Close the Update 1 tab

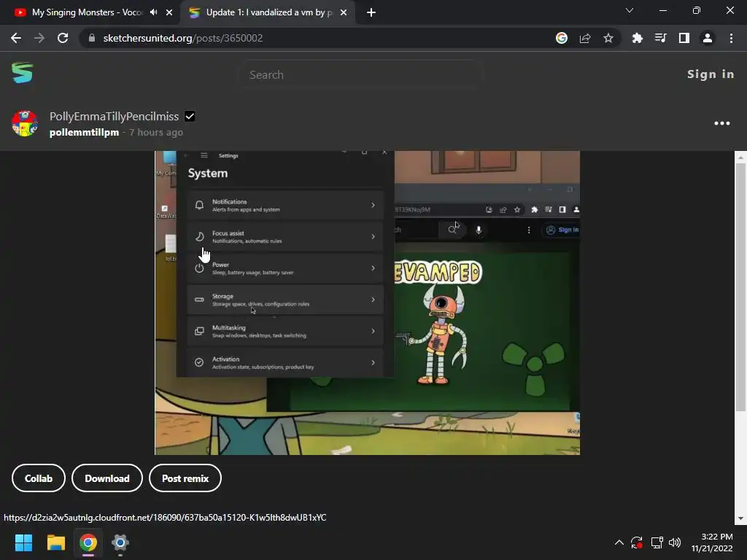pyautogui.click(x=344, y=12)
